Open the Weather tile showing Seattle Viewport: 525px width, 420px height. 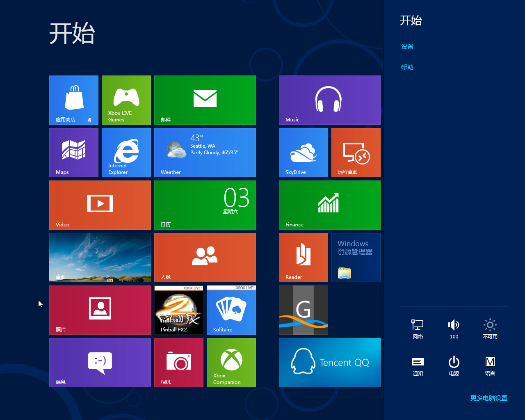tap(205, 153)
